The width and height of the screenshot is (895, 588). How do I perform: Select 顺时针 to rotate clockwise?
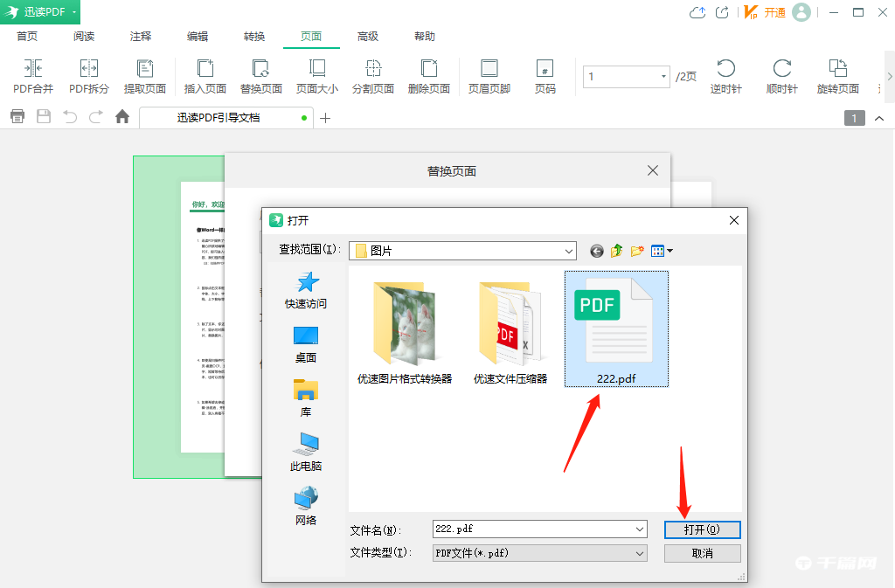(781, 77)
